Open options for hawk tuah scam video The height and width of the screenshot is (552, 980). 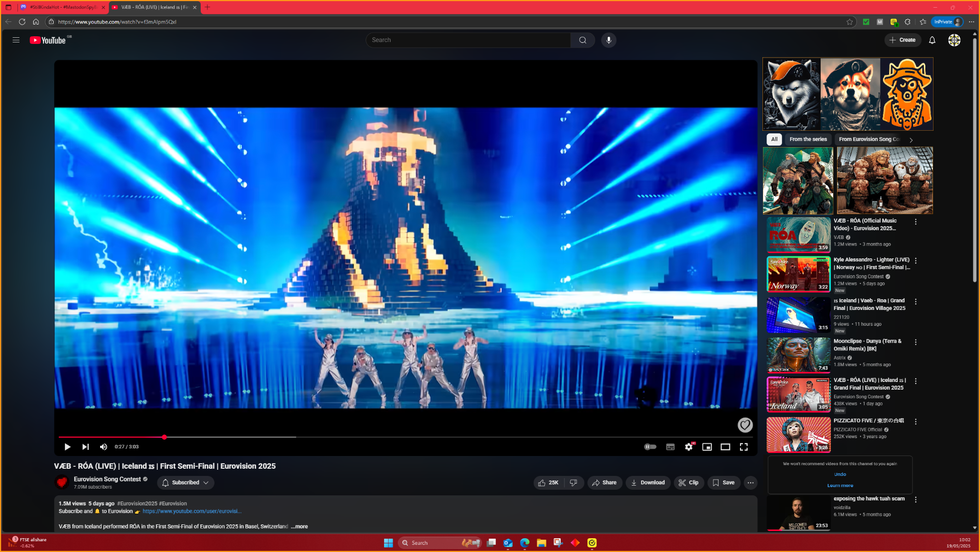pos(916,500)
